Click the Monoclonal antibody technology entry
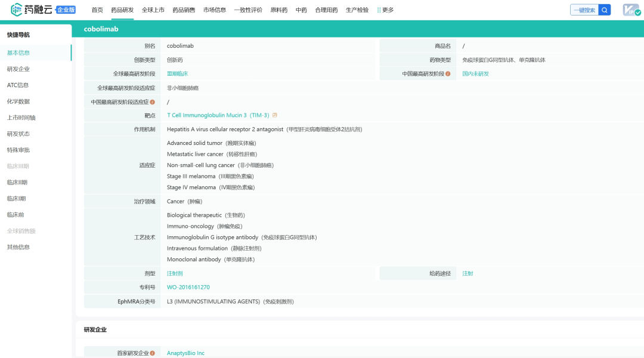 (211, 260)
